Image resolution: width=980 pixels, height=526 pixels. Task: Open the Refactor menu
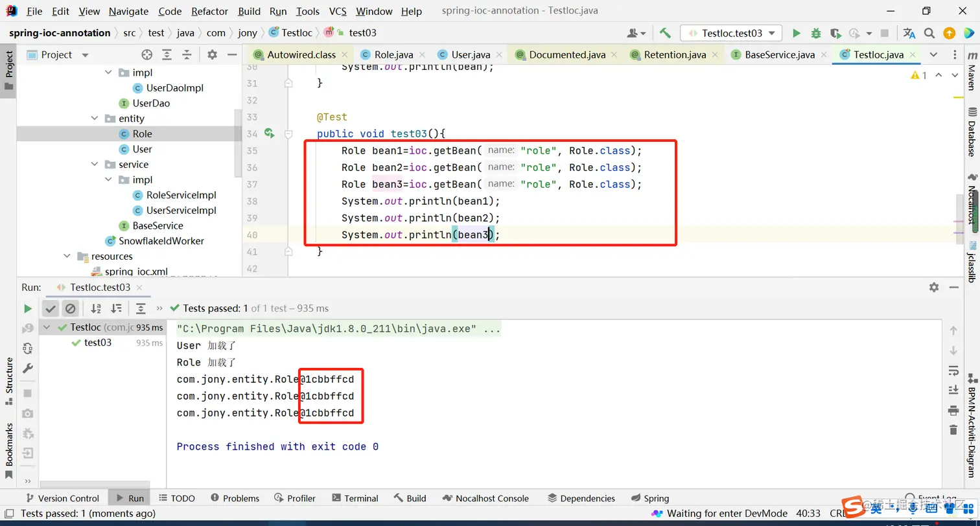click(209, 11)
